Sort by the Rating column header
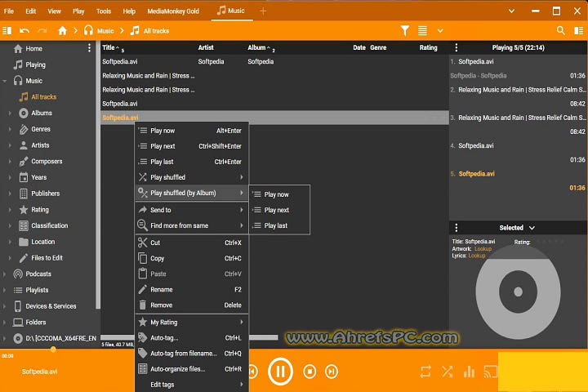 (x=428, y=47)
